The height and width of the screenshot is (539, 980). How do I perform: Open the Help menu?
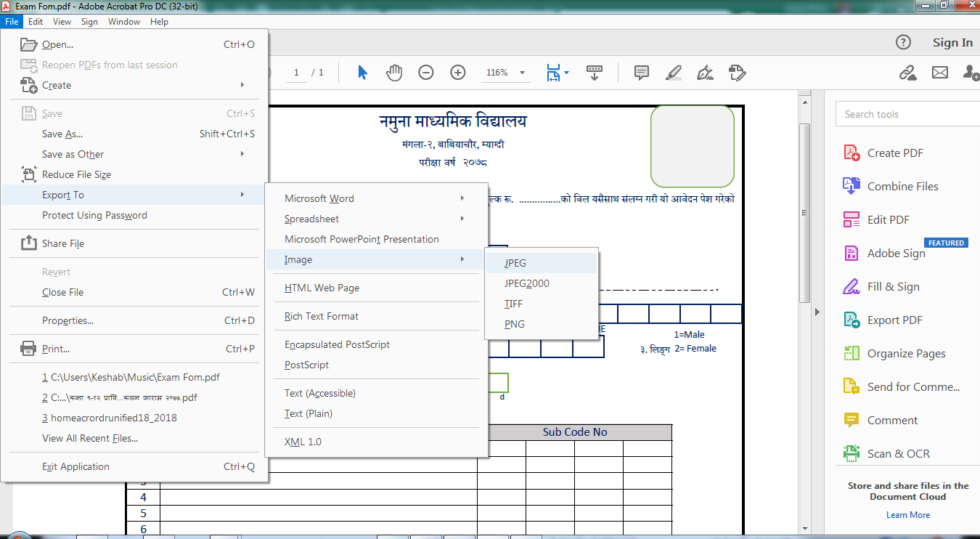[x=159, y=22]
